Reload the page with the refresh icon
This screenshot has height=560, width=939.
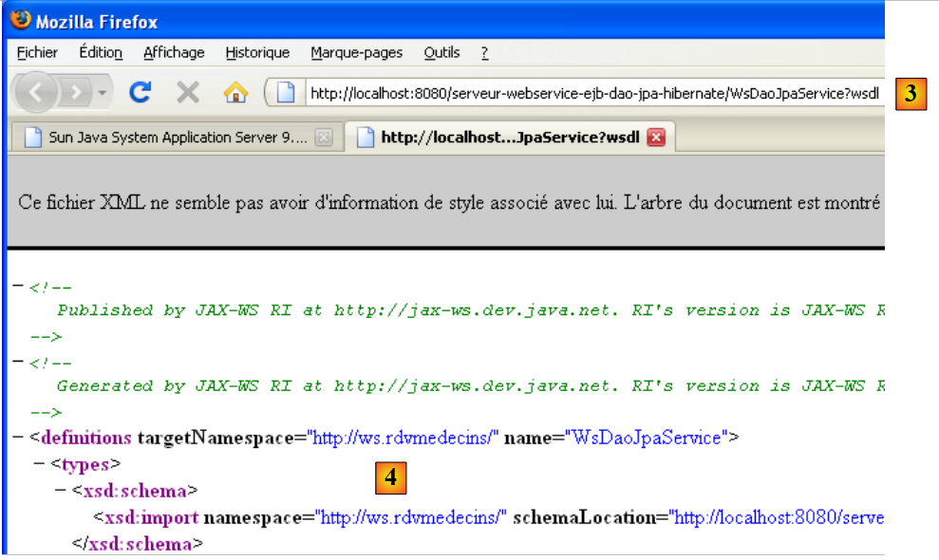[141, 92]
